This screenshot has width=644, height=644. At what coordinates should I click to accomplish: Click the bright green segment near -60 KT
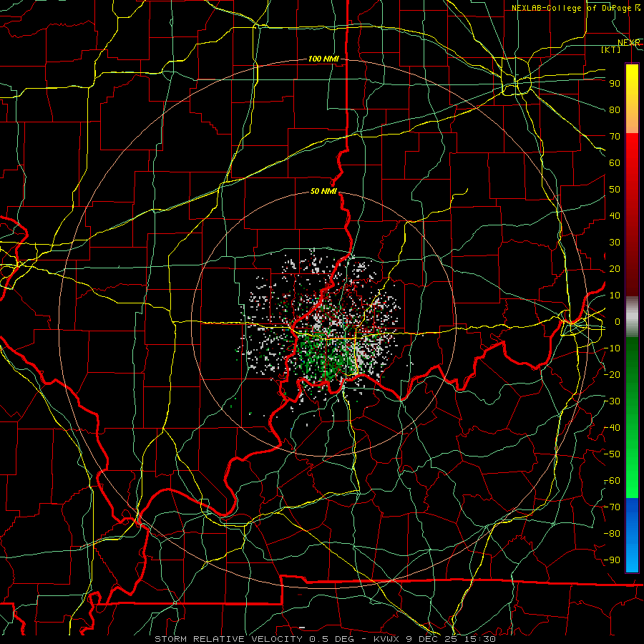(x=632, y=481)
